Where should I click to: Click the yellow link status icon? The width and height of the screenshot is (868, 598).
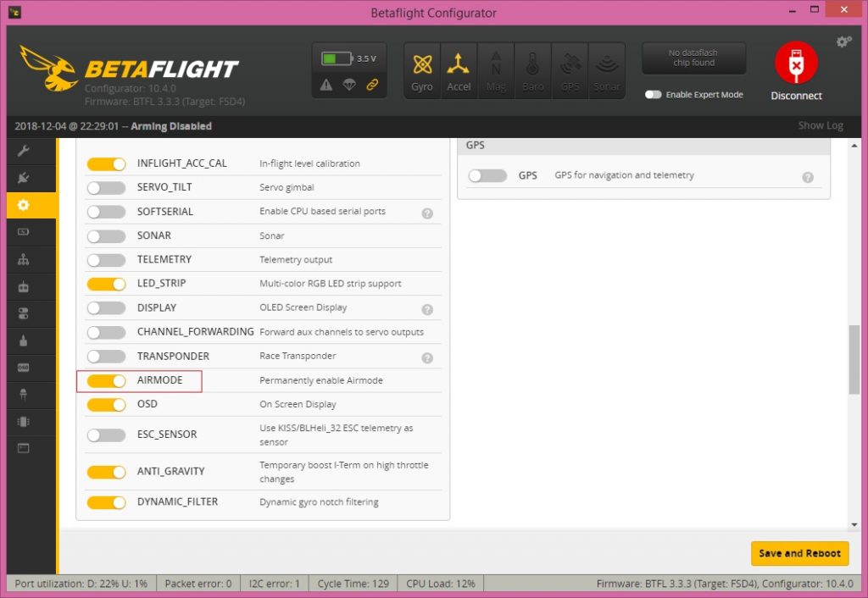click(x=373, y=85)
